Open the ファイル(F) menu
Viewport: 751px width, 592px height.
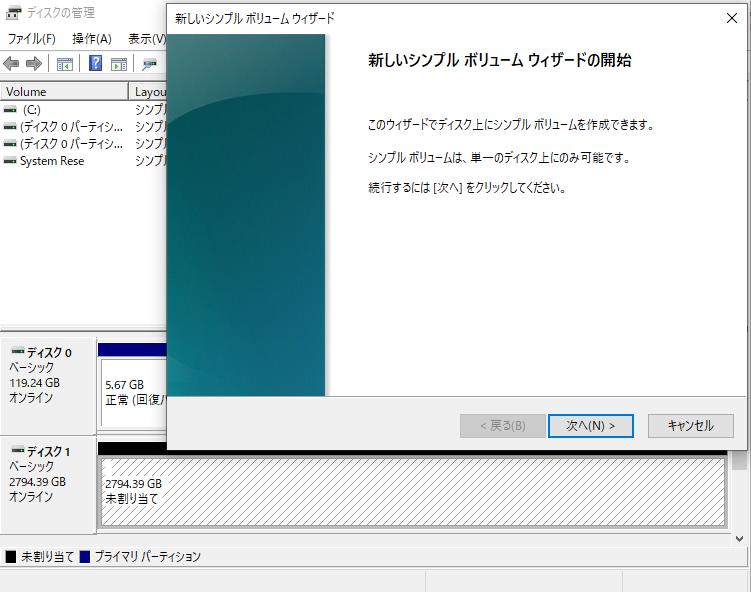pyautogui.click(x=31, y=39)
